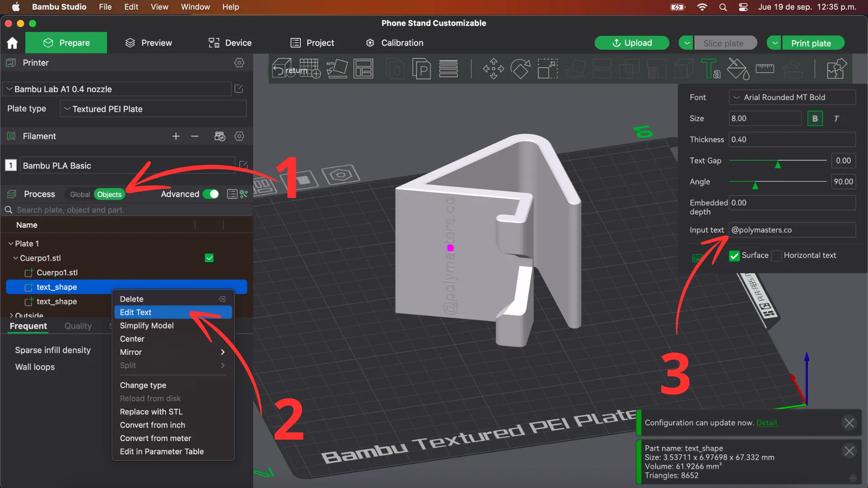868x488 pixels.
Task: Choose Simplify Model from context menu
Action: pos(173,326)
